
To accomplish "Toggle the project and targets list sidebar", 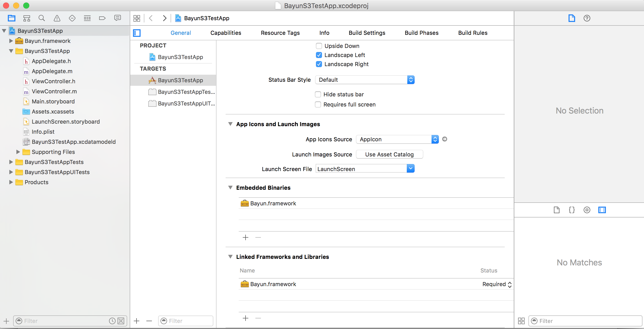I will [x=137, y=33].
